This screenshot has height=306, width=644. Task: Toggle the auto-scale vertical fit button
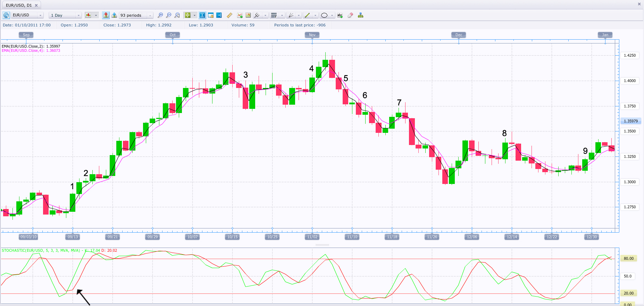tap(202, 15)
